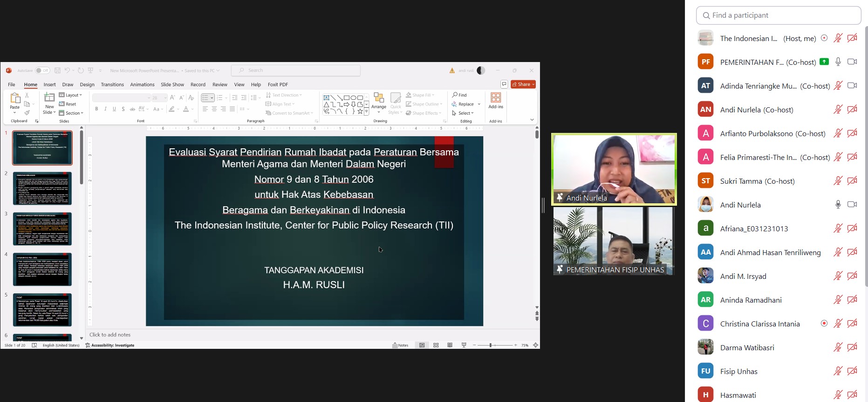Click the Arrange icon in Drawing group
Viewport: 868px width, 402px height.
(x=379, y=99)
